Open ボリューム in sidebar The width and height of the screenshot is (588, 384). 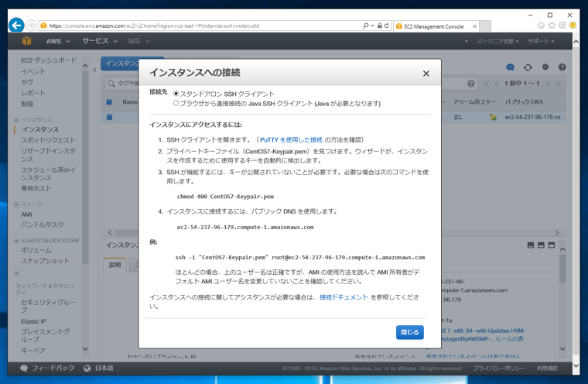pos(36,250)
